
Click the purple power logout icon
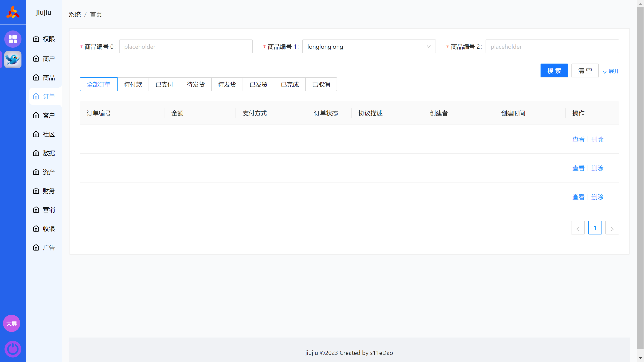pyautogui.click(x=13, y=348)
